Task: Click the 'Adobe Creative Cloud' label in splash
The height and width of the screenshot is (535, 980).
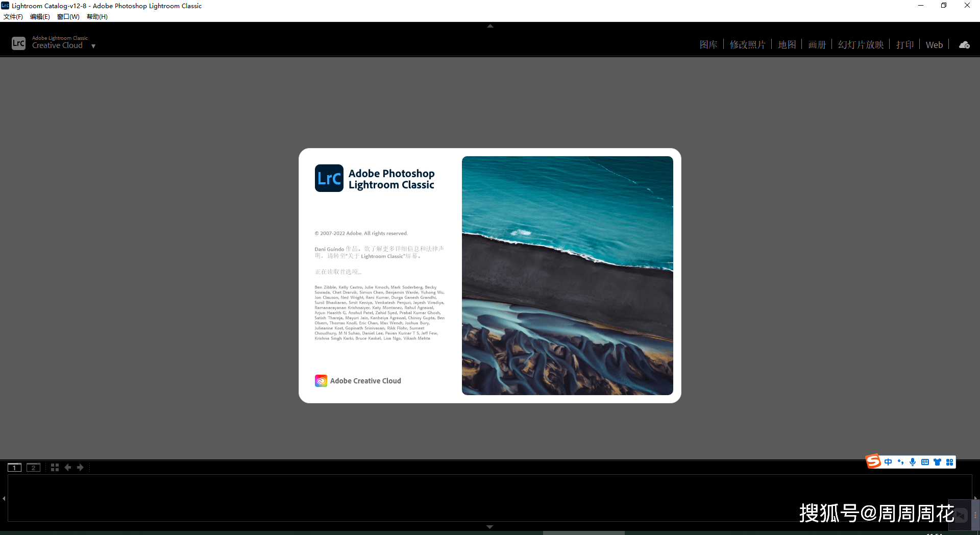Action: pos(365,381)
